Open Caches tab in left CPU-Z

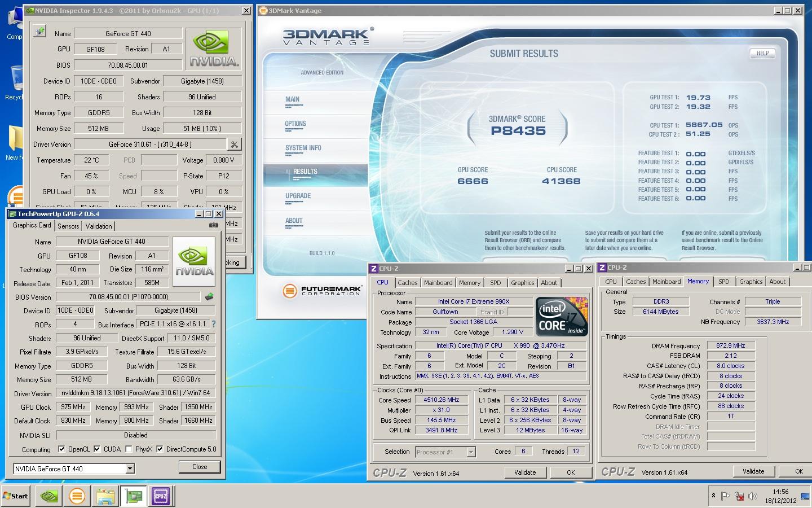(407, 283)
